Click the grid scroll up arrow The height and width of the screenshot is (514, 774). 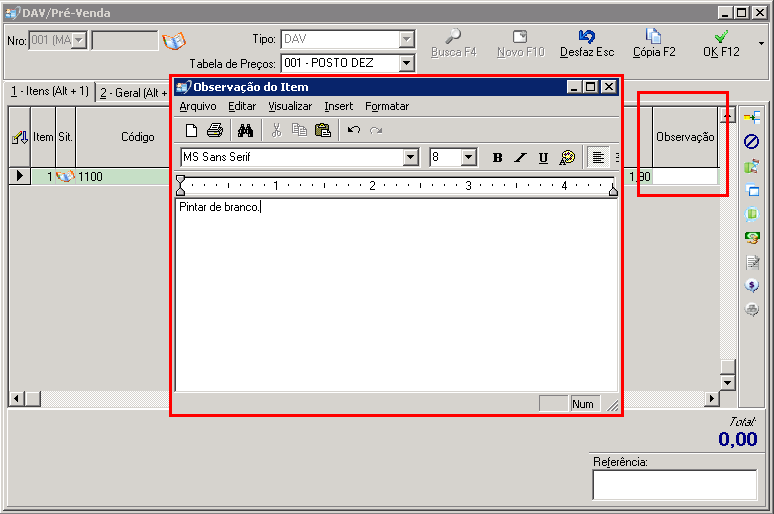(727, 115)
